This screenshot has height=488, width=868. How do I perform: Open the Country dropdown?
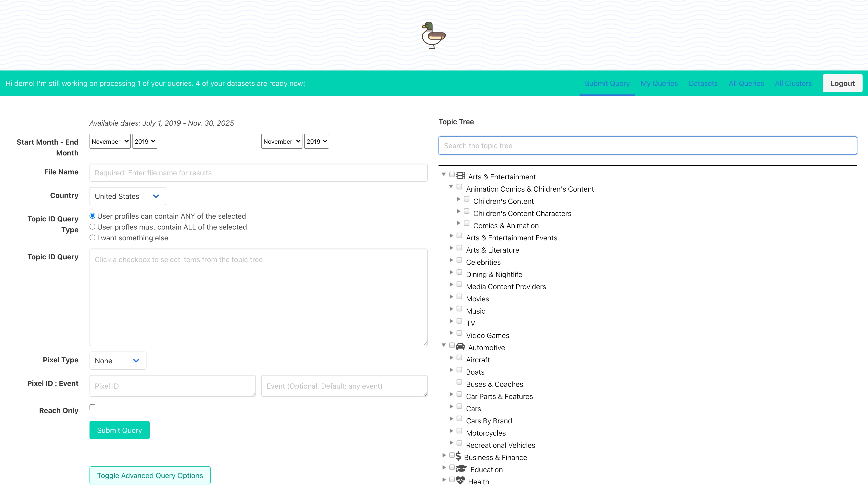point(127,196)
